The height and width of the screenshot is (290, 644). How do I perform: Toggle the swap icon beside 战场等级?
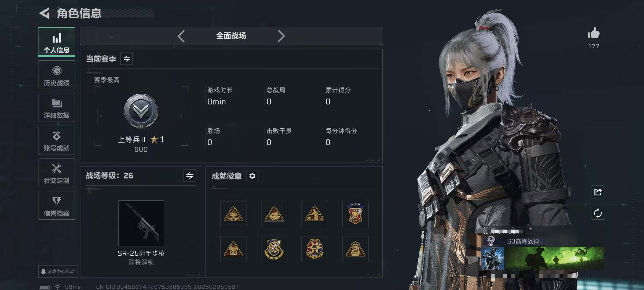tap(190, 176)
